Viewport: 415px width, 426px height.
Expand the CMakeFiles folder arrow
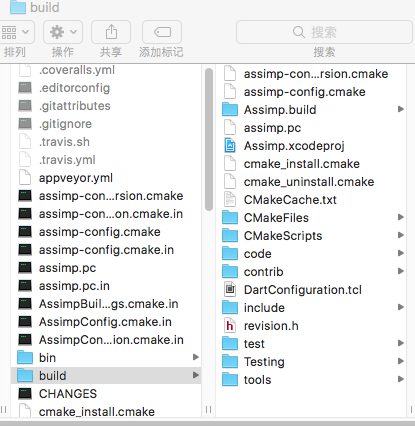coord(401,217)
